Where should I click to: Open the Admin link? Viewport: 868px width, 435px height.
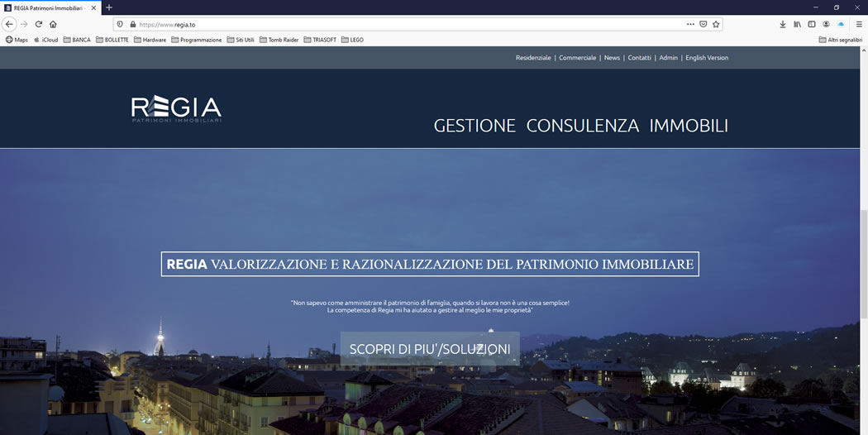(668, 58)
